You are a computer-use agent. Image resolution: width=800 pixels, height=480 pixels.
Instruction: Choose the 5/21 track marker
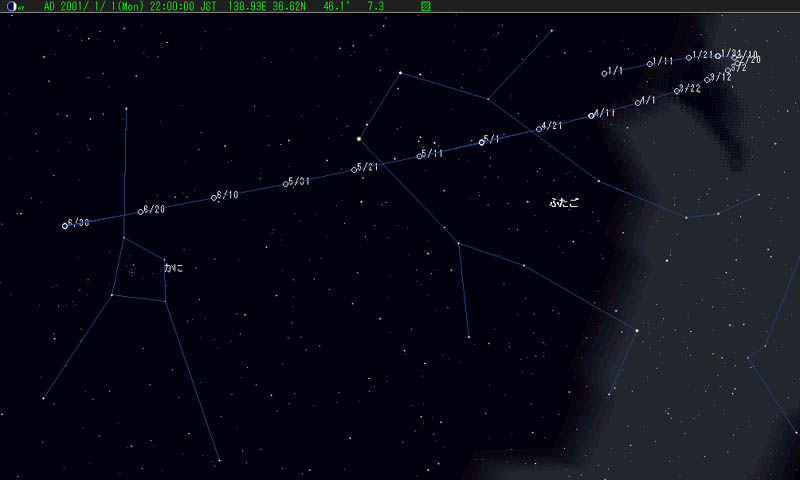(x=354, y=169)
